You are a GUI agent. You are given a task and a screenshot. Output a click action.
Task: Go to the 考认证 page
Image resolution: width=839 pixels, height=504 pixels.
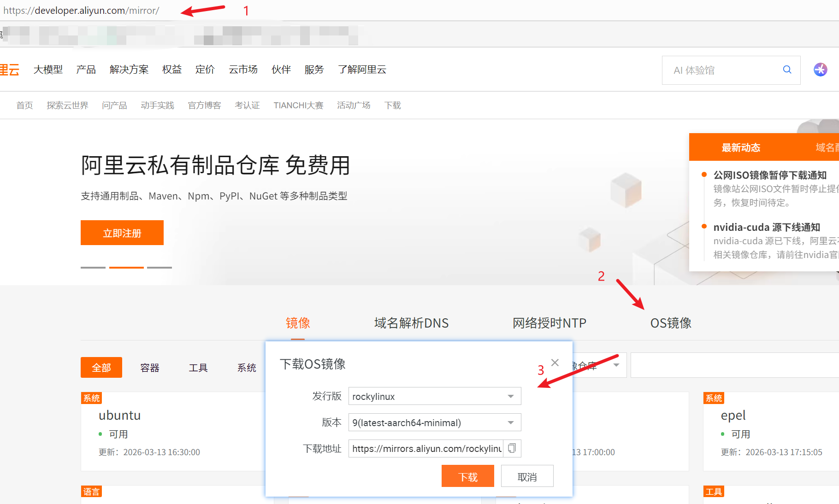point(248,105)
